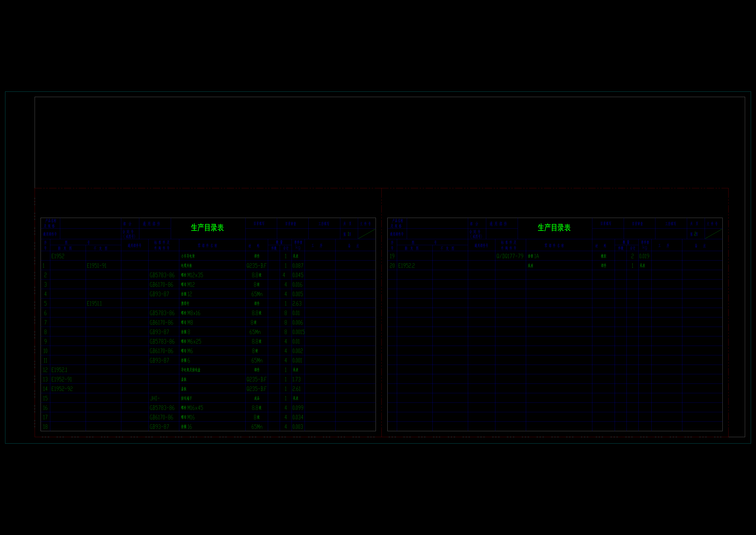This screenshot has width=756, height=535.
Task: Click the unit weight 0.006
Action: (298, 323)
